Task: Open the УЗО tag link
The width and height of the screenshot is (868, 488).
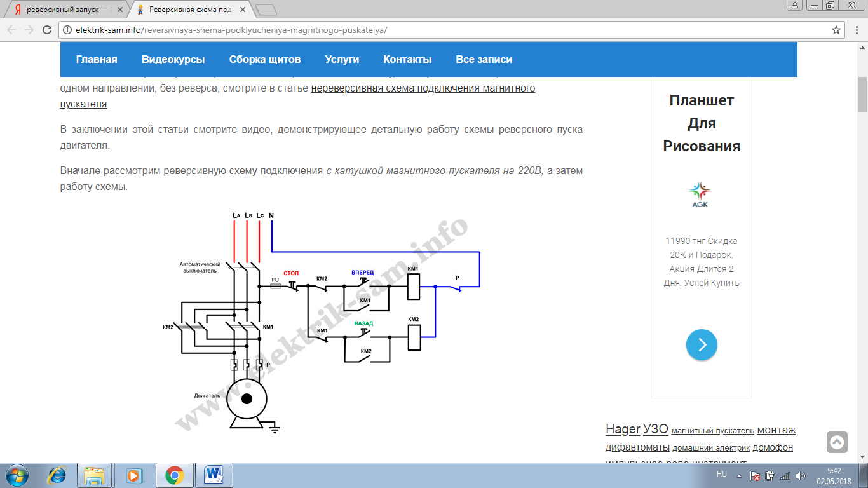Action: (x=656, y=430)
